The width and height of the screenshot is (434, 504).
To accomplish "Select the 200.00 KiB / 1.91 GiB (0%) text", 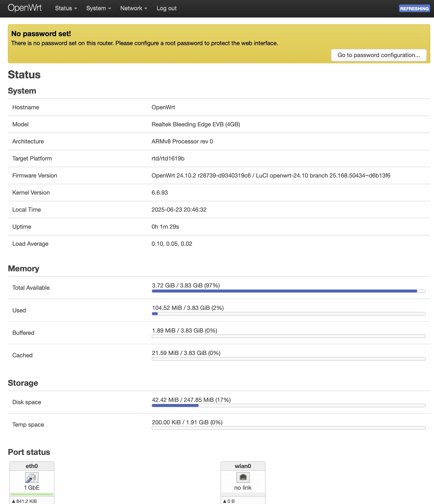I will click(187, 422).
